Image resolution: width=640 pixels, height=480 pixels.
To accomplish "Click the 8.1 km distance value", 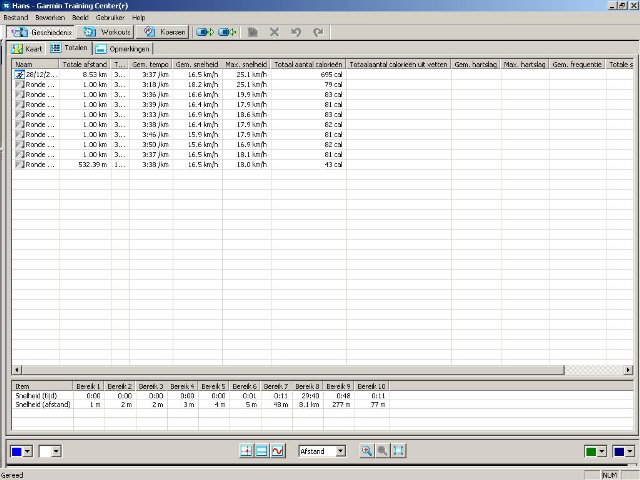I will pyautogui.click(x=309, y=404).
